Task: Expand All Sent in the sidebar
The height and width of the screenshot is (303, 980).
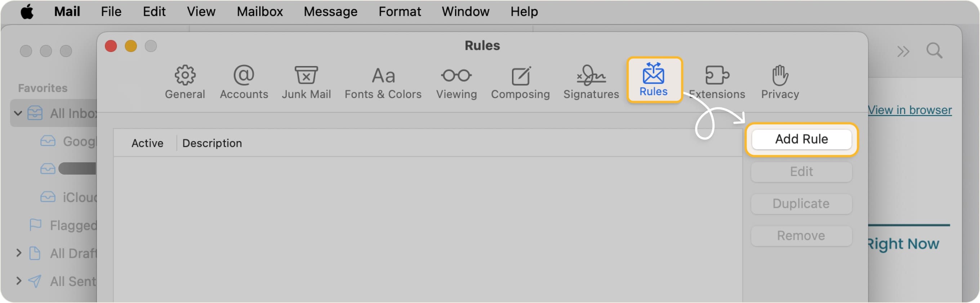Action: [19, 281]
